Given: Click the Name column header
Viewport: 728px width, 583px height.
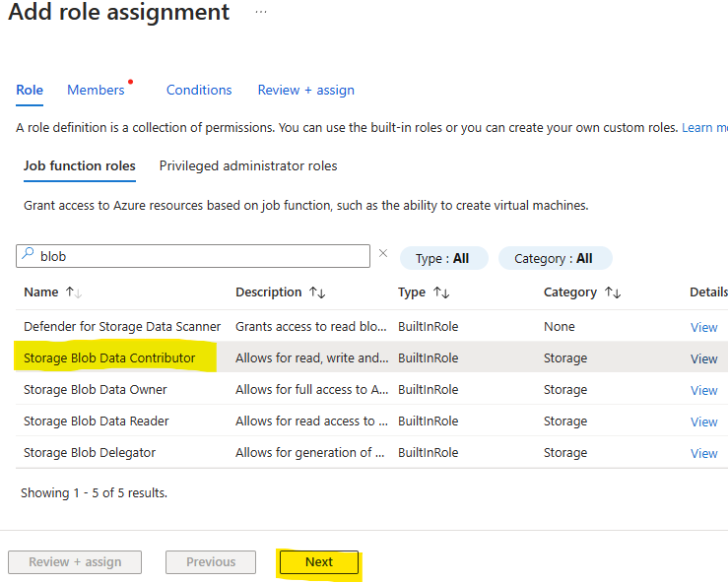Looking at the screenshot, I should click(41, 292).
